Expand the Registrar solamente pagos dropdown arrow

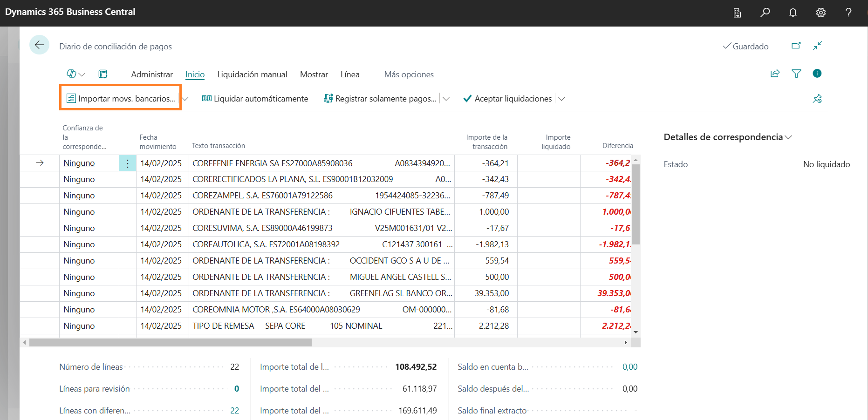[446, 99]
